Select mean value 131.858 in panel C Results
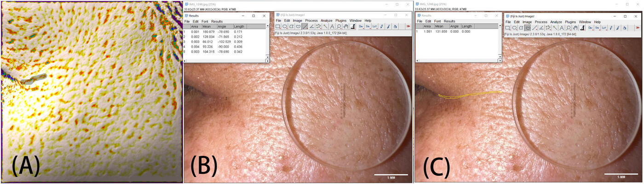Screen dimensions: 644x184 point(441,31)
